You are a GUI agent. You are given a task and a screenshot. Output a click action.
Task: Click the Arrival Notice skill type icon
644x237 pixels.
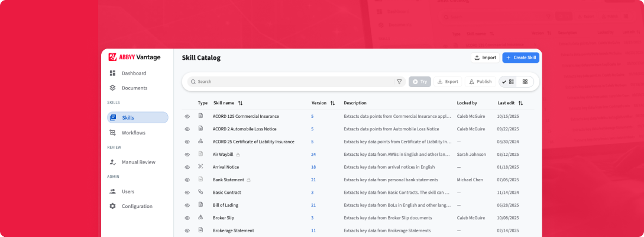pyautogui.click(x=200, y=167)
